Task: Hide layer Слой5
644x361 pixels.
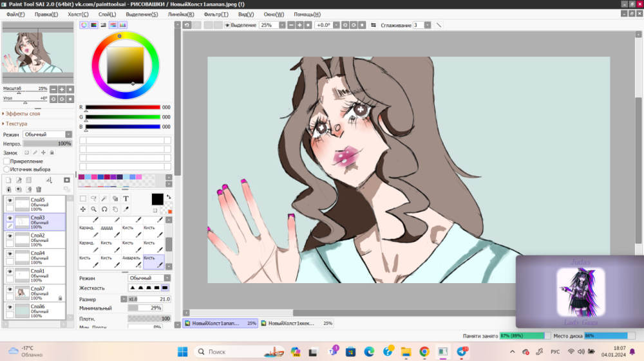Action: tap(10, 200)
